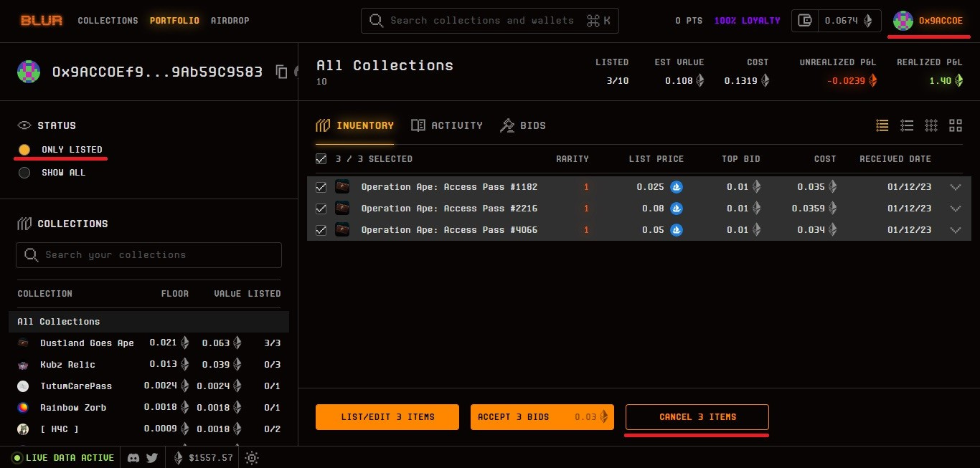Click the large wallet avatar beside address

click(29, 72)
